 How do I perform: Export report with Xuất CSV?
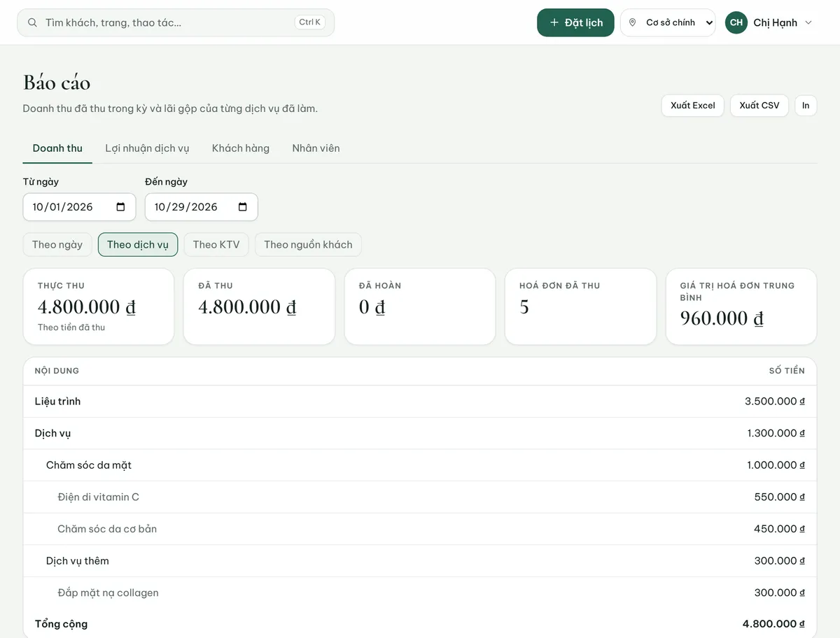pyautogui.click(x=759, y=106)
